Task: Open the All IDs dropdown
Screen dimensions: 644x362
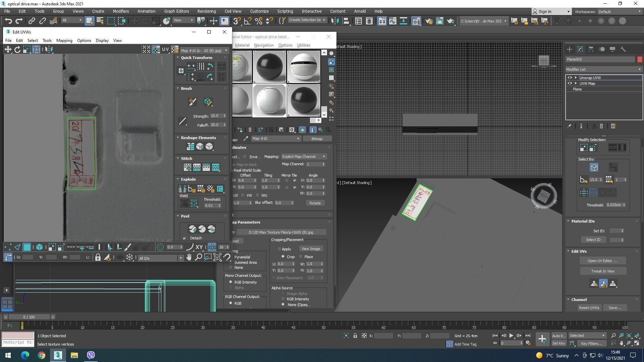Action: click(x=160, y=258)
